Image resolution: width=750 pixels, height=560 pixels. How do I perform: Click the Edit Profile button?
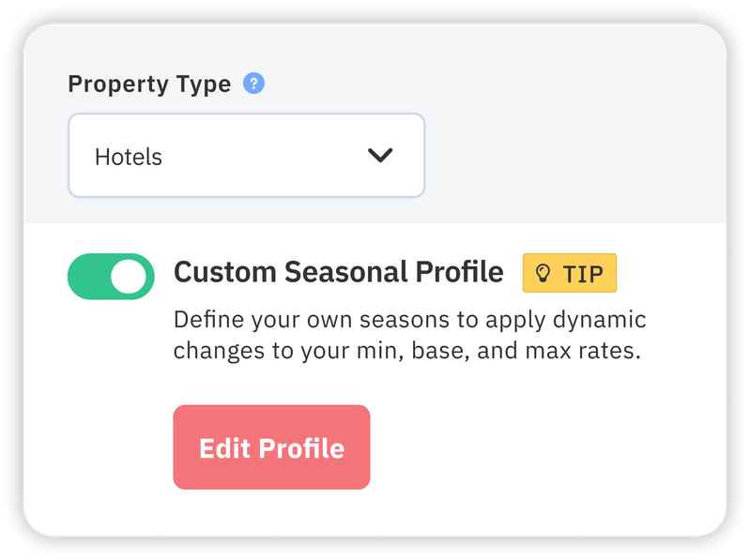click(271, 447)
